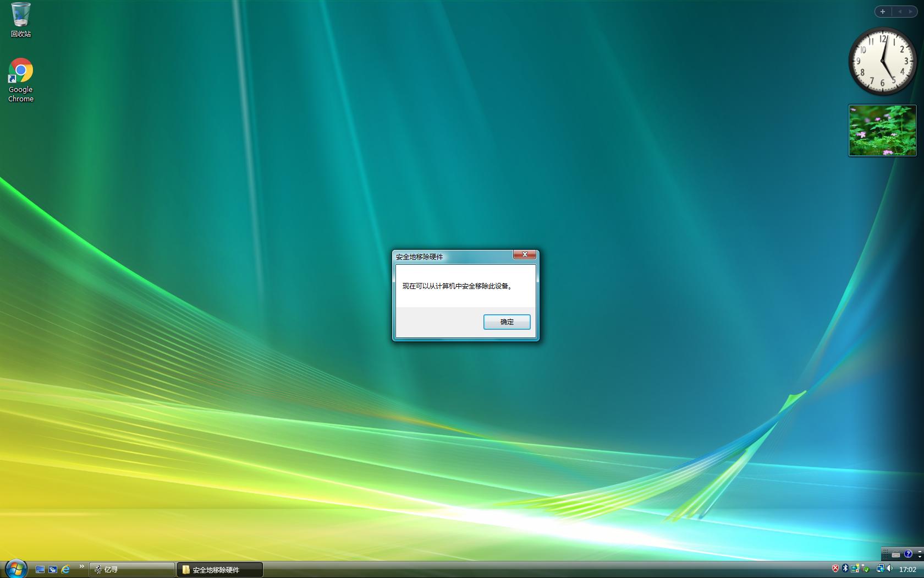Viewport: 924px width, 578px height.
Task: Click the Safely Remove Hardware tray icon
Action: (866, 569)
